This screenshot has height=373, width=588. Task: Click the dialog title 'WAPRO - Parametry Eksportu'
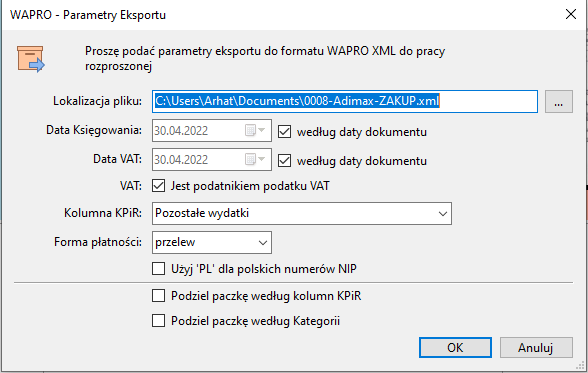pyautogui.click(x=88, y=15)
